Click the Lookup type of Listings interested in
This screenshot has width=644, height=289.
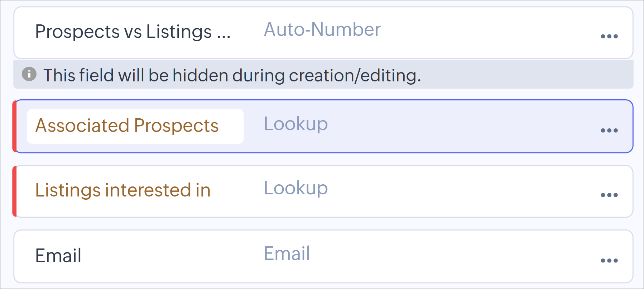coord(295,188)
